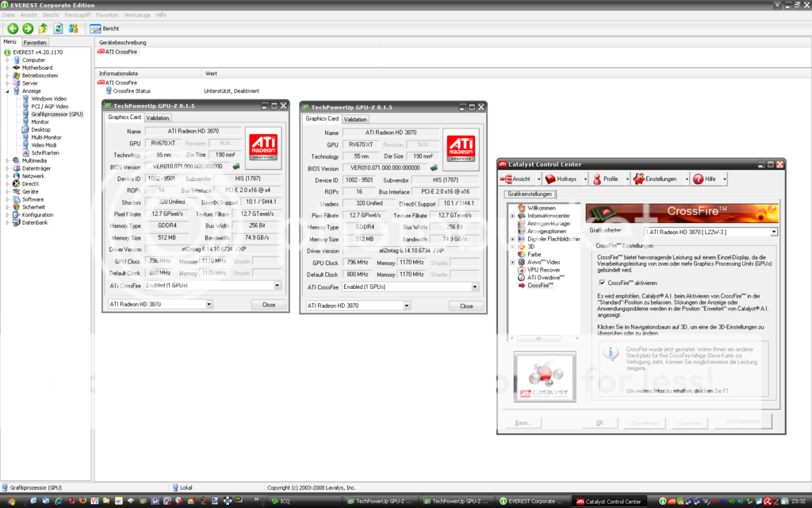This screenshot has width=812, height=508.
Task: Click EVEREST's green forward arrow
Action: pos(28,29)
